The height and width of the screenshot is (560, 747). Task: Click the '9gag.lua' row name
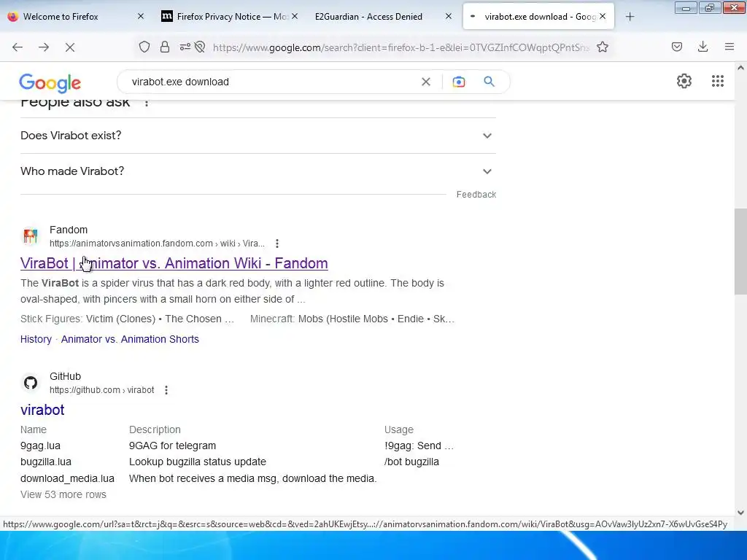click(41, 446)
